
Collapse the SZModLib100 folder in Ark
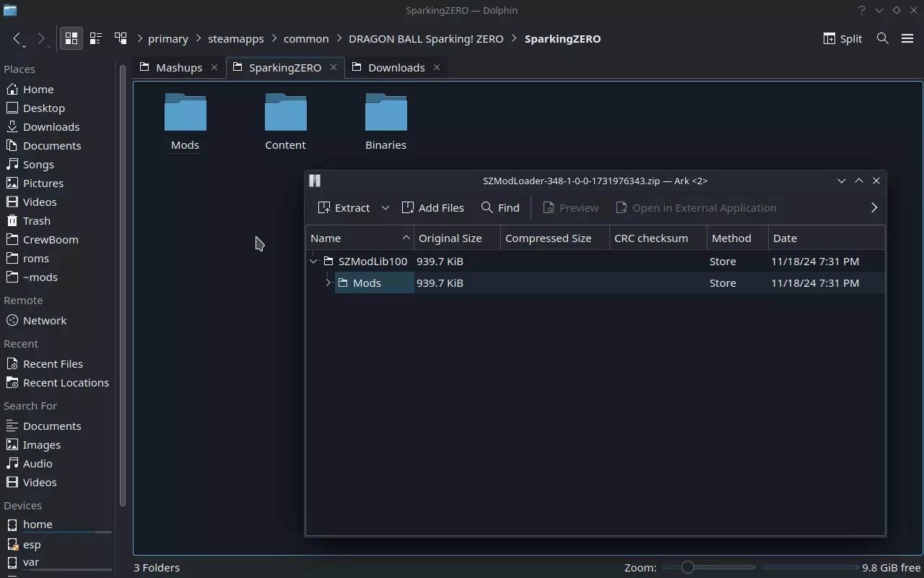313,261
